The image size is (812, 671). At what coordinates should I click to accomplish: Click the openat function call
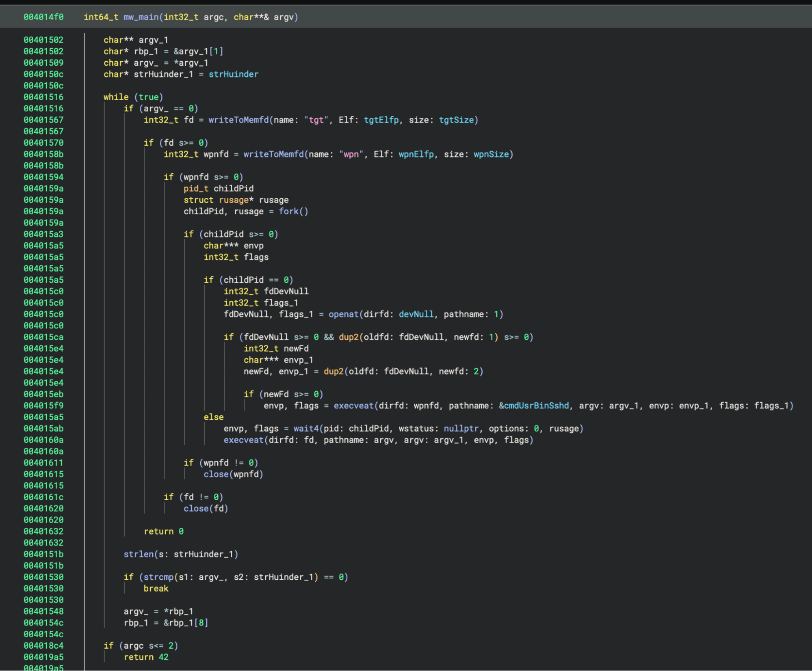[x=343, y=314]
